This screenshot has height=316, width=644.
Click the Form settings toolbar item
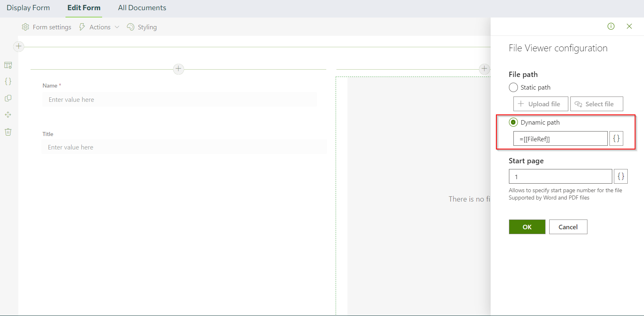click(46, 27)
